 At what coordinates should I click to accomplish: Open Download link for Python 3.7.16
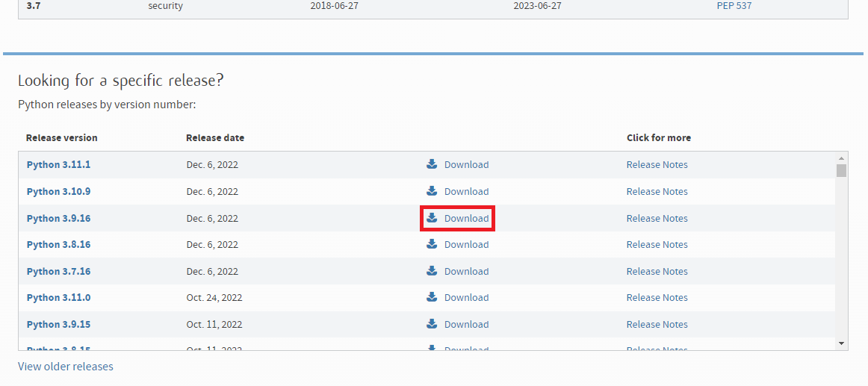[466, 272]
